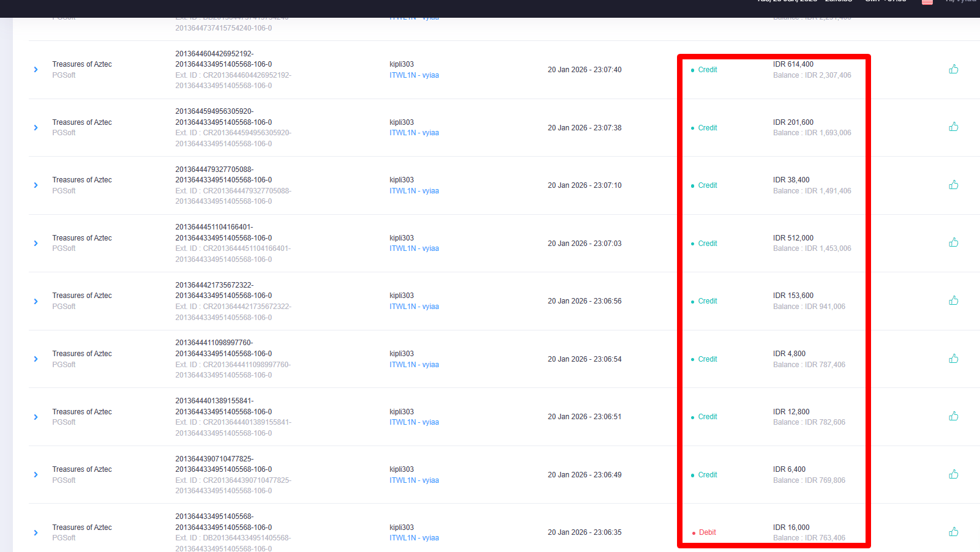Open ITWL1N - vyiaa link in 23:06:54 row

[414, 365]
